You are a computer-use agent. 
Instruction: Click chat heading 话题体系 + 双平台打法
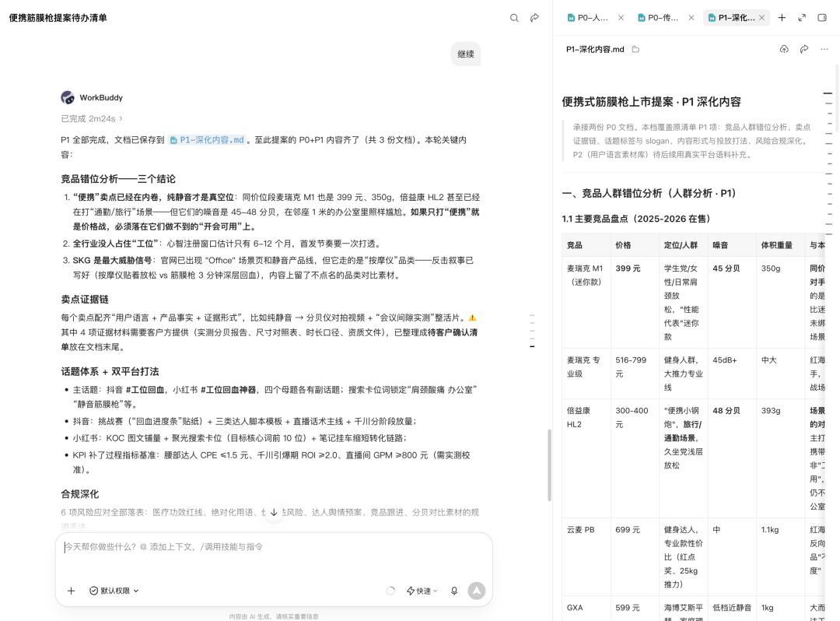tap(110, 372)
